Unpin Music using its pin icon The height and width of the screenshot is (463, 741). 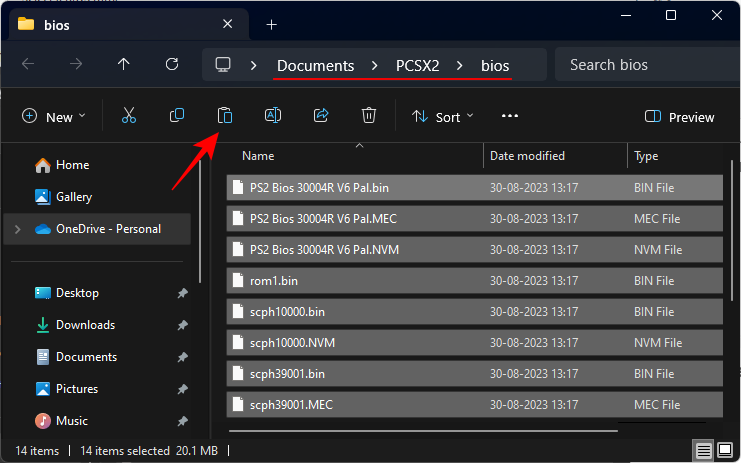pyautogui.click(x=182, y=421)
